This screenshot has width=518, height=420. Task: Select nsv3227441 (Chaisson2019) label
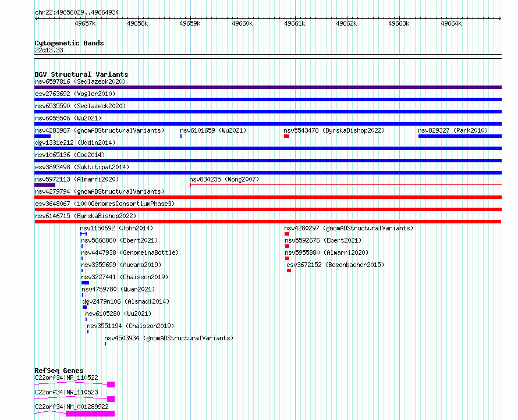coord(125,277)
